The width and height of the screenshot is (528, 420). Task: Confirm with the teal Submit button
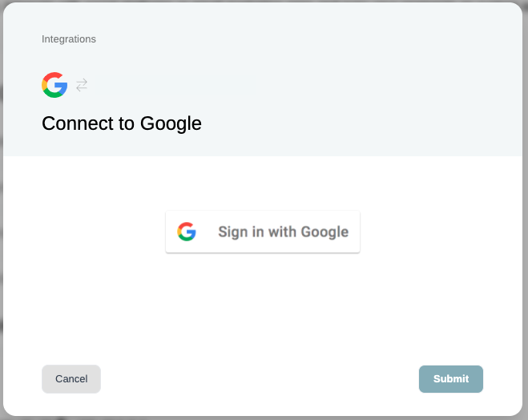(451, 379)
